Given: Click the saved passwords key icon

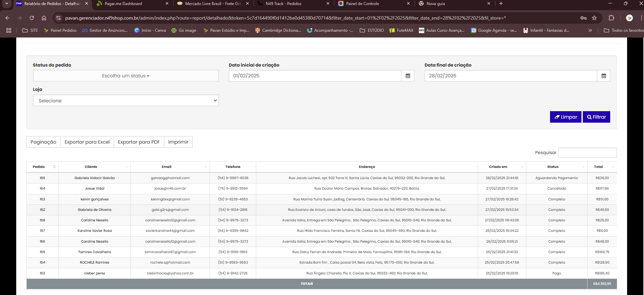Looking at the screenshot, I should click(583, 18).
